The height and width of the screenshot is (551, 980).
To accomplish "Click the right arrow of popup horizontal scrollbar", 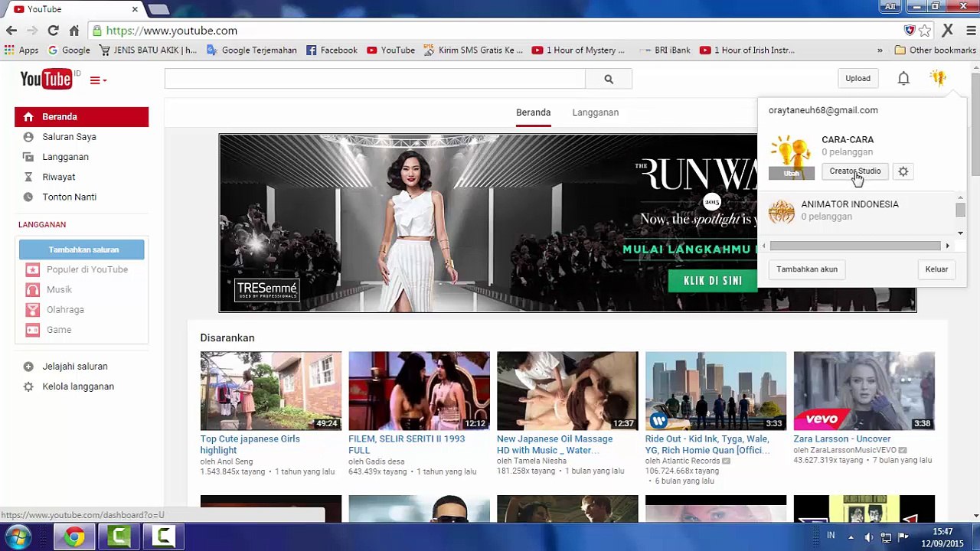I will pos(947,246).
